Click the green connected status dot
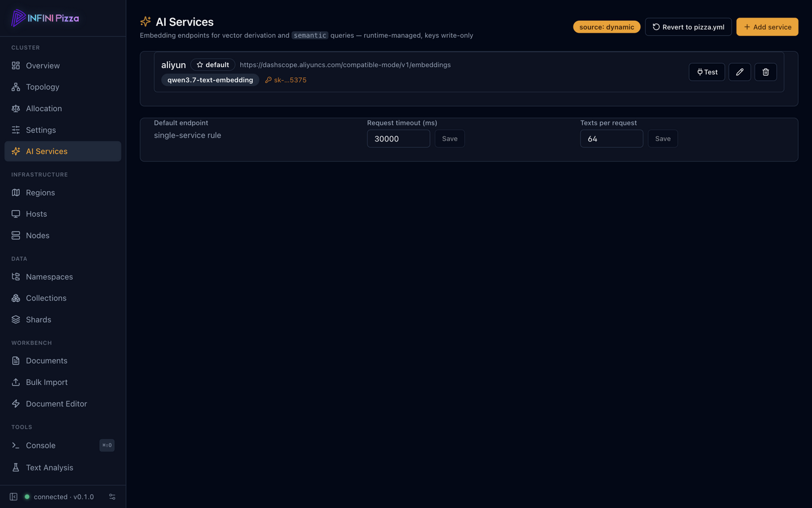This screenshot has height=508, width=812. coord(27,497)
